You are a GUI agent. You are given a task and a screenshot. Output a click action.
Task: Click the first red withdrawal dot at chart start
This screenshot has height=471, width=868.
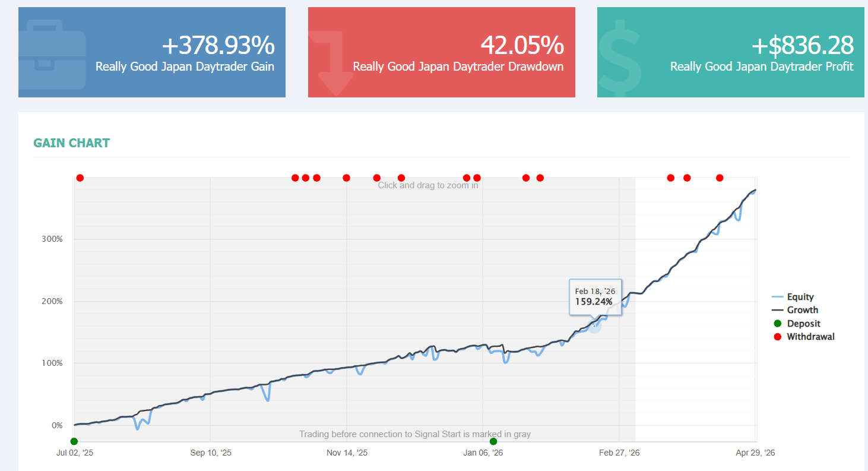[80, 178]
